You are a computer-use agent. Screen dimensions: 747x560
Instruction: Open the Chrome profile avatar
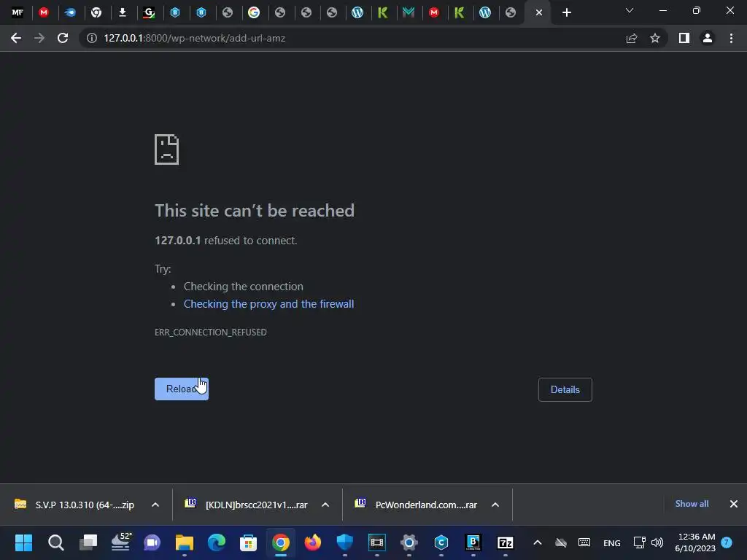pyautogui.click(x=708, y=38)
